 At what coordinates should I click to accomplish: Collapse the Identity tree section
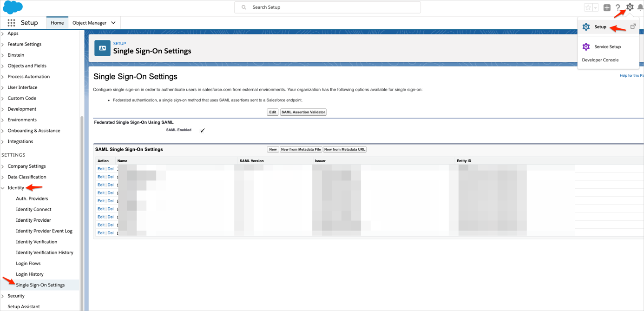pos(3,188)
